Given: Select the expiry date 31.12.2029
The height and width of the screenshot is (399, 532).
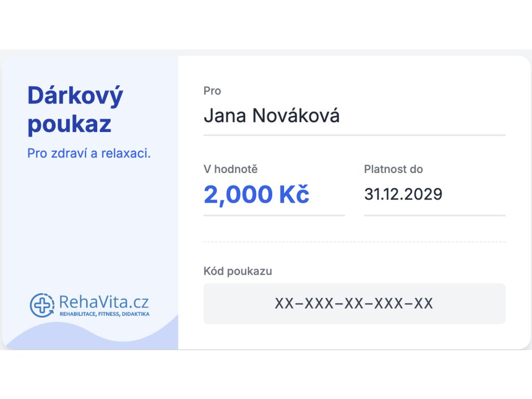Looking at the screenshot, I should coord(403,194).
